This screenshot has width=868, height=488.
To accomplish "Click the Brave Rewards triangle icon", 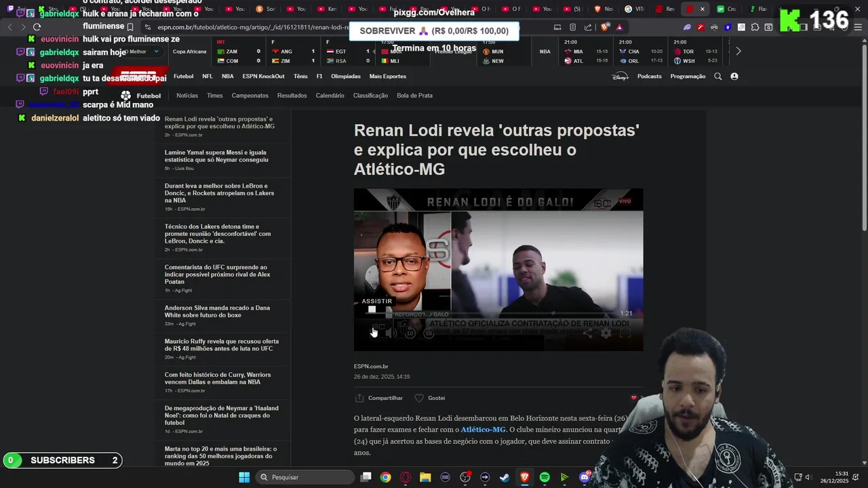I will pos(619,27).
